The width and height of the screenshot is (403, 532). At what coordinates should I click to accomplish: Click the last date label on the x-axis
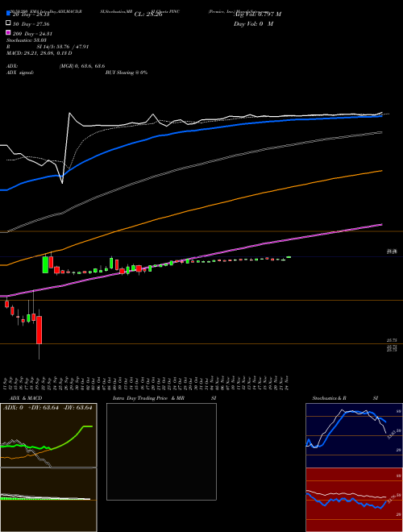tap(288, 382)
